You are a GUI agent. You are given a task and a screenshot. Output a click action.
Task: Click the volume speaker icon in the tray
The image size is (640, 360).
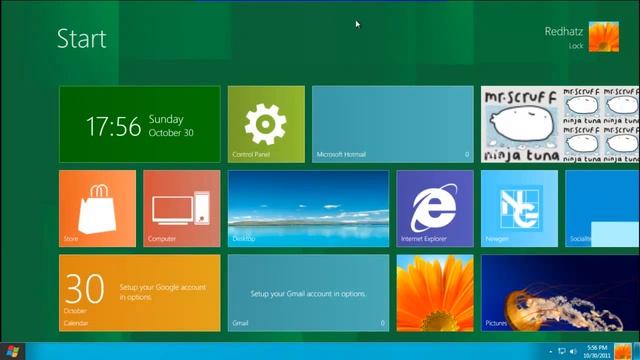click(573, 351)
